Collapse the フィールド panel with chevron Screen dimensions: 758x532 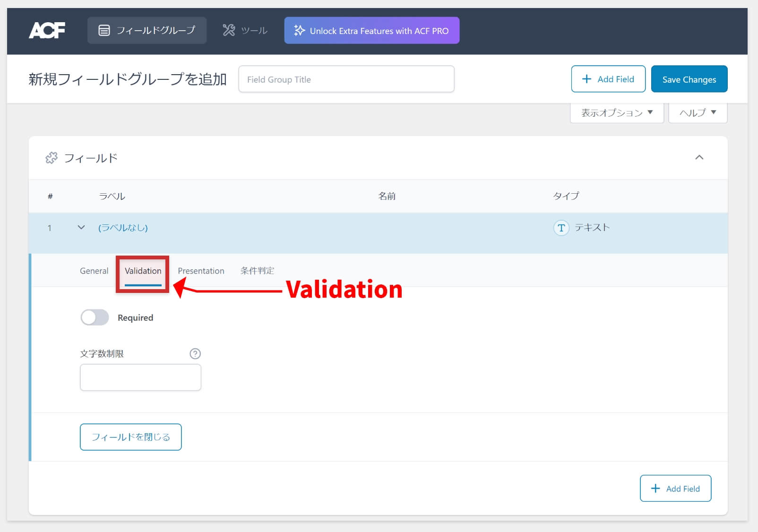click(x=699, y=157)
